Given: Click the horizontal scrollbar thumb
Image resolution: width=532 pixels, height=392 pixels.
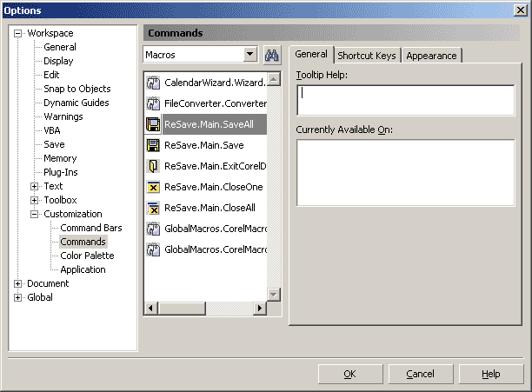Looking at the screenshot, I should [x=182, y=309].
